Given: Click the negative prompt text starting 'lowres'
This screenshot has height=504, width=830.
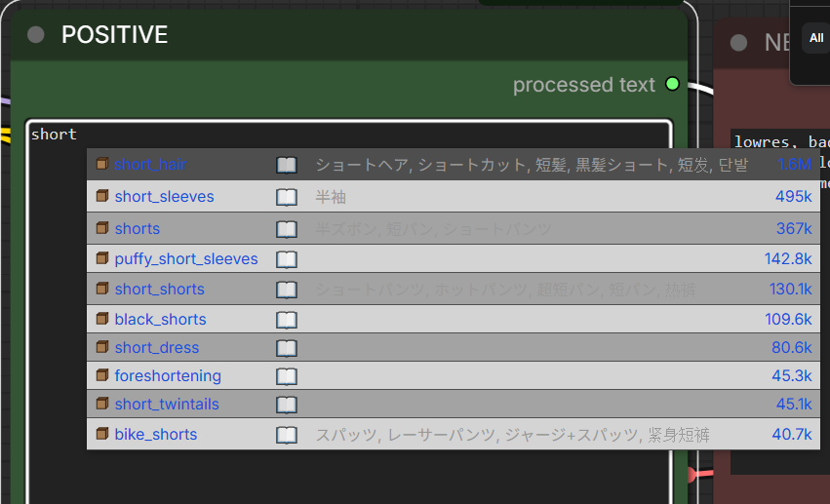Looking at the screenshot, I should pos(780,141).
